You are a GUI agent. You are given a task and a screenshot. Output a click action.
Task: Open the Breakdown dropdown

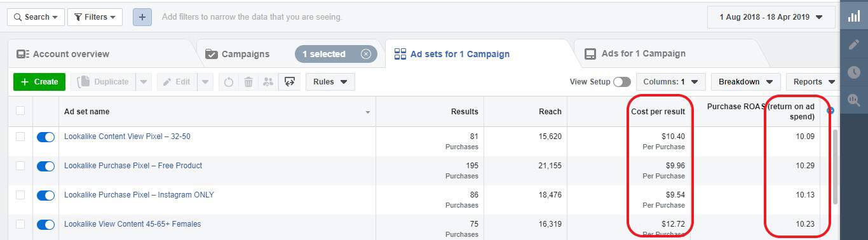[746, 82]
